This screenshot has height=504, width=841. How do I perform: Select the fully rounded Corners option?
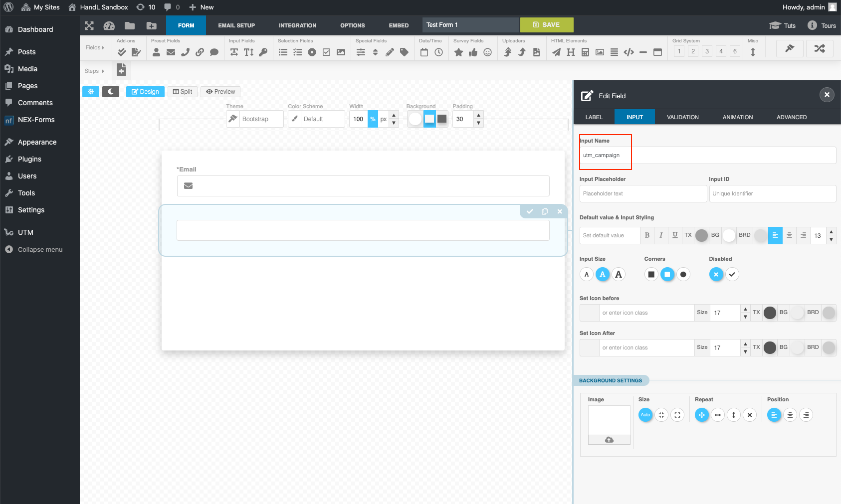683,274
